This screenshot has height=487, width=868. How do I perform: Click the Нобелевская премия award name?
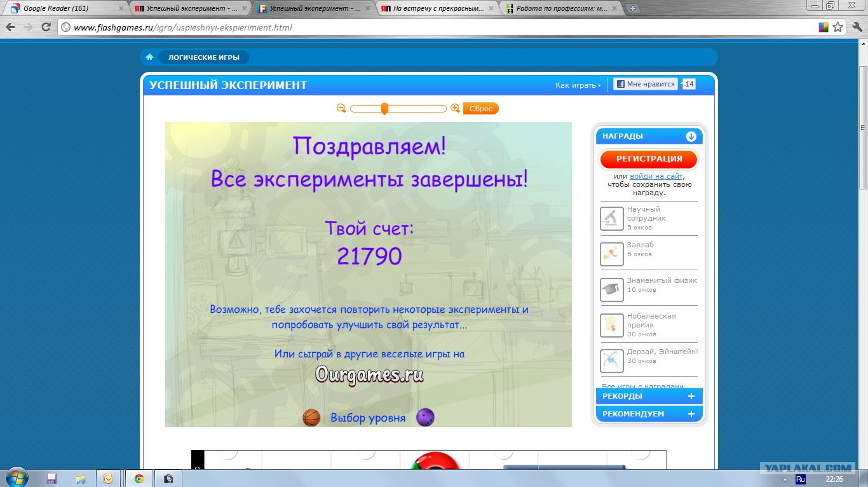point(651,320)
